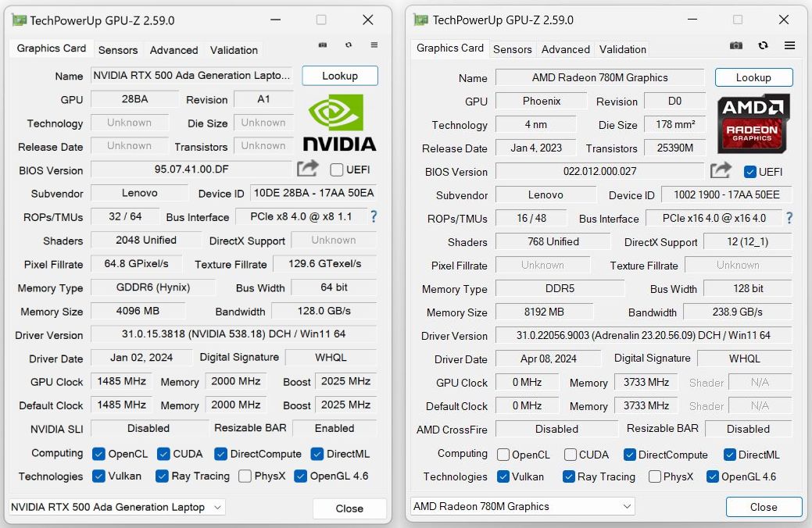
Task: Toggle PhysX checkbox in NVIDIA window
Action: pos(245,476)
